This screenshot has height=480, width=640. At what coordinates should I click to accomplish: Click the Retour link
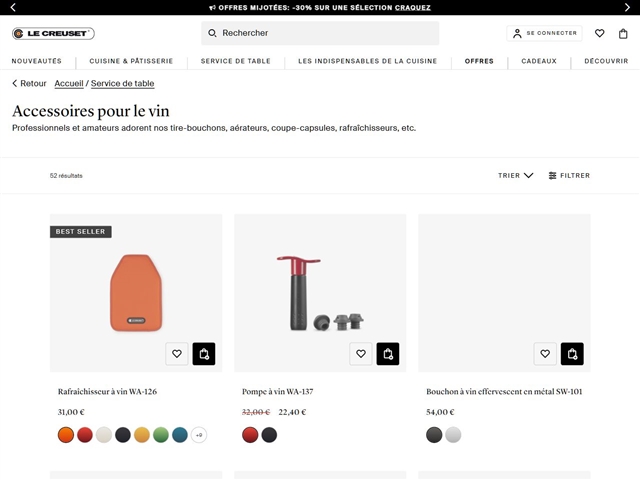29,83
